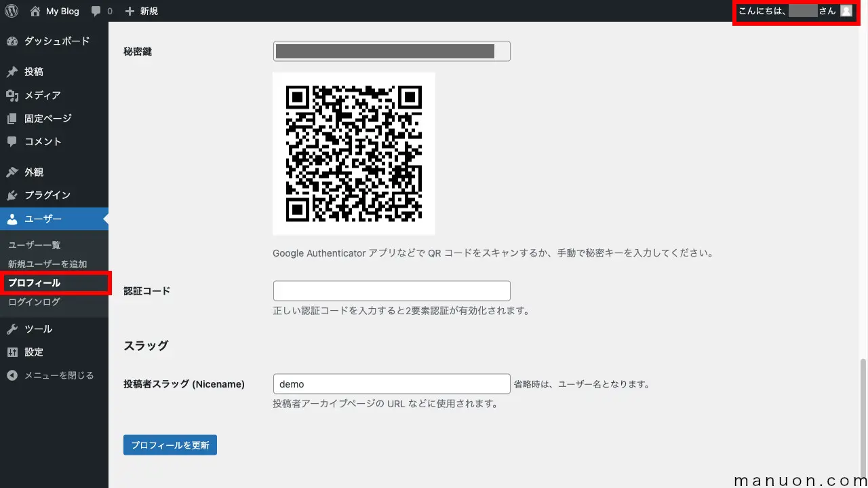Screen dimensions: 868x488
Task: Open 新規ユーザーを追加 submenu link
Action: point(47,264)
